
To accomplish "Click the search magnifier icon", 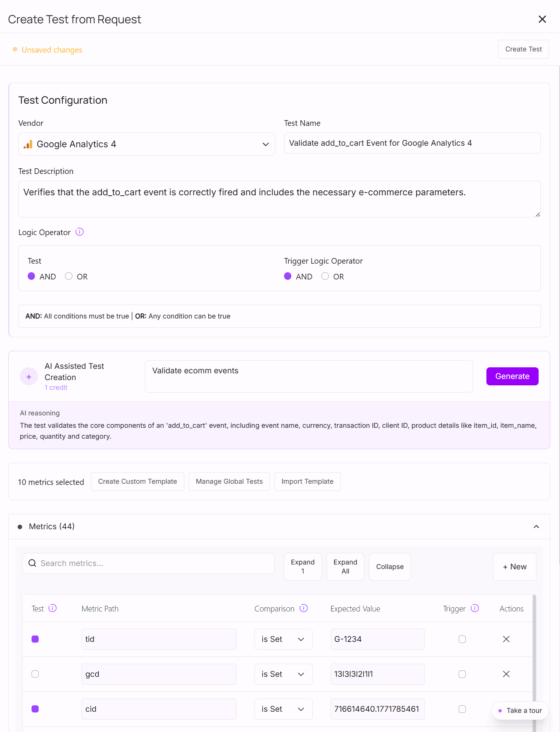I will tap(33, 563).
